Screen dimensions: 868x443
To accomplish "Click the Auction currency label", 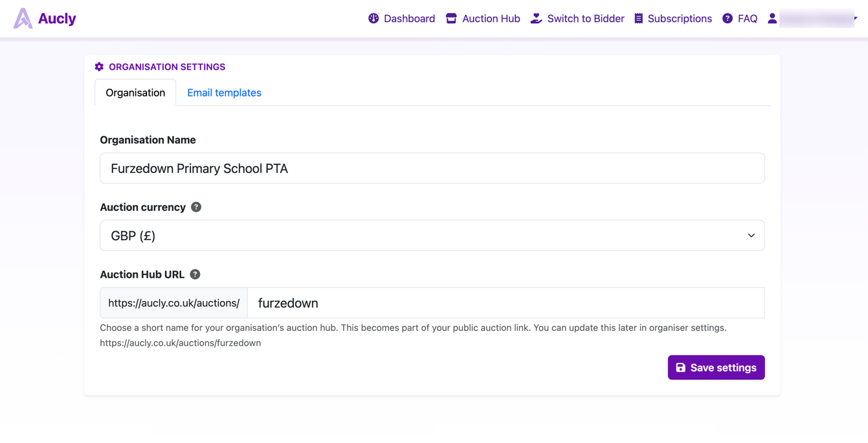I will tap(142, 207).
